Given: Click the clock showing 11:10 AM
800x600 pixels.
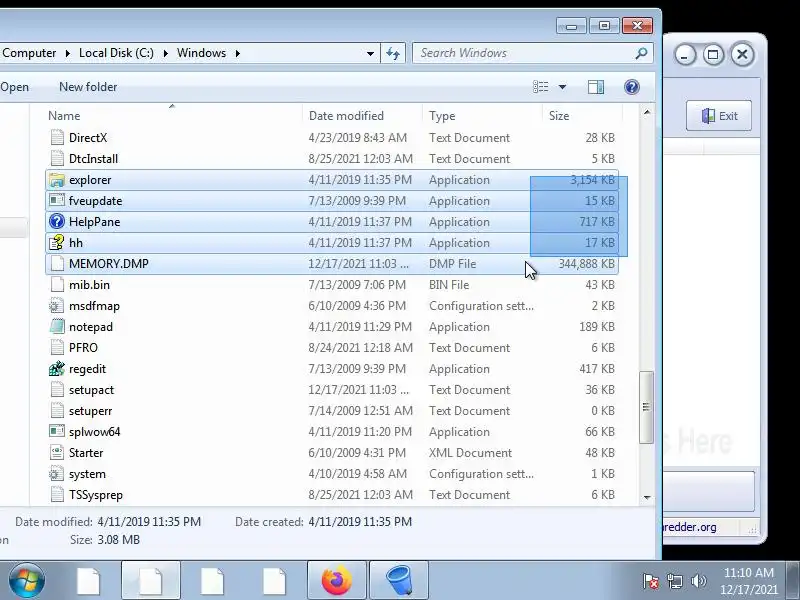Looking at the screenshot, I should (748, 572).
